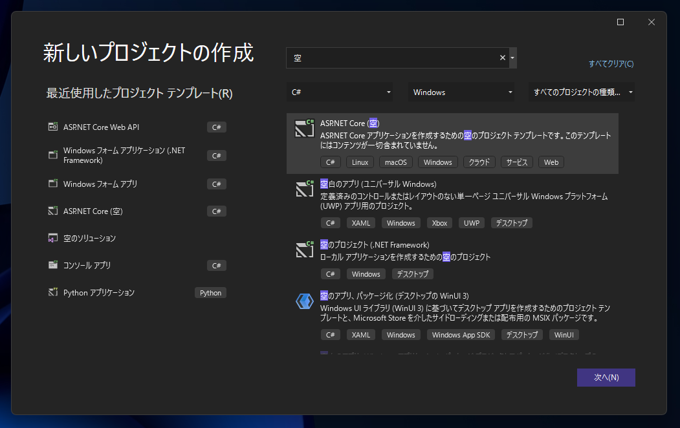Maximize the new project dialog

(621, 22)
